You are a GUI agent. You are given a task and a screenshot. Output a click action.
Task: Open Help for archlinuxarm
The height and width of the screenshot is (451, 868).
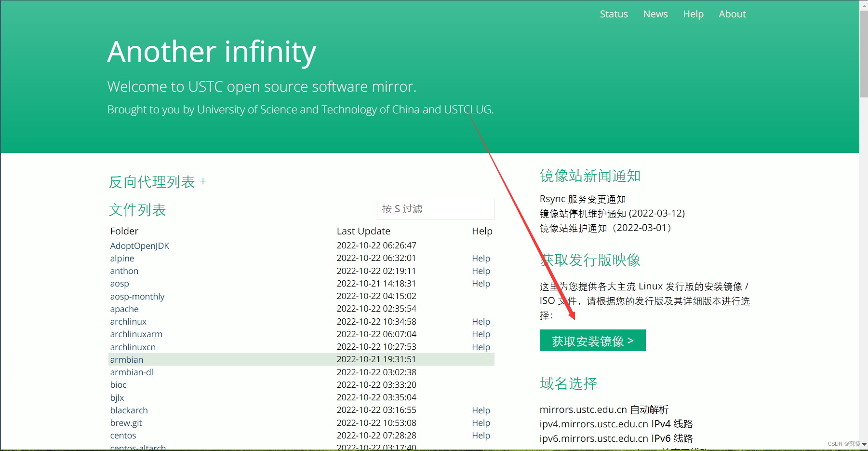481,334
